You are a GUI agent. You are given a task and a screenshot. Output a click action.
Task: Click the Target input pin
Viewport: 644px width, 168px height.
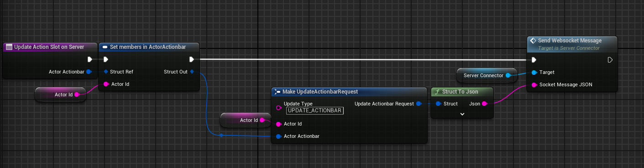(534, 72)
